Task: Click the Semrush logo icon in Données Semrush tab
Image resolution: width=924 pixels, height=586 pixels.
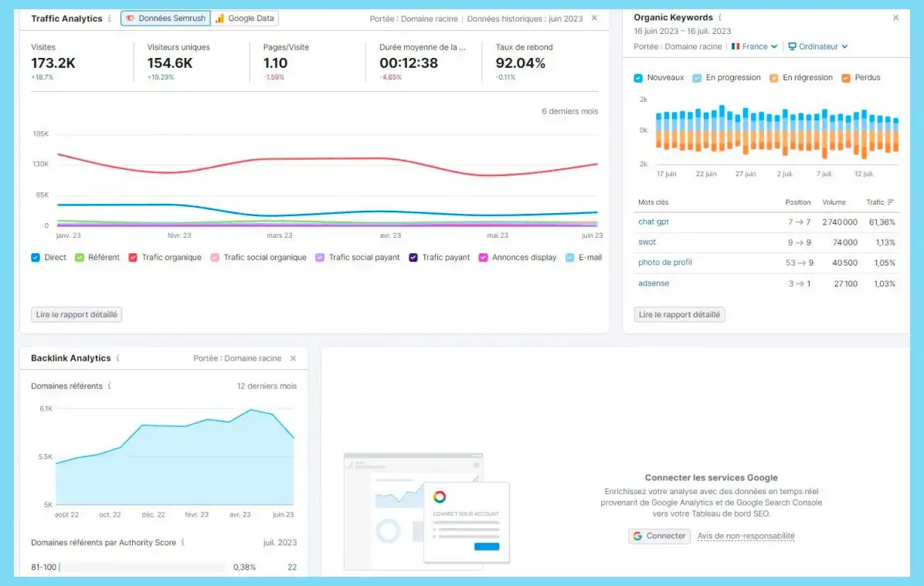Action: [x=130, y=19]
